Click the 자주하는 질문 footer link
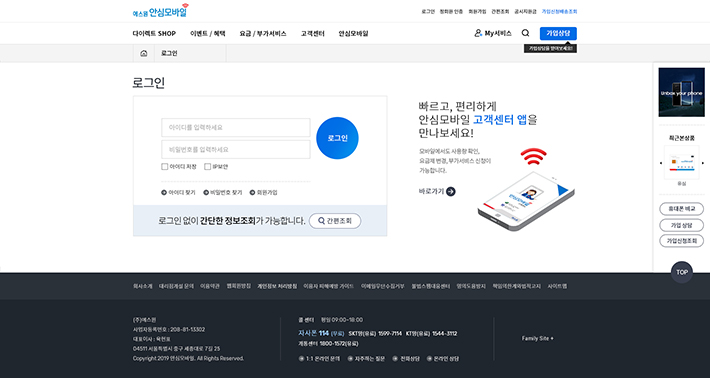Image resolution: width=710 pixels, height=378 pixels. (366, 359)
